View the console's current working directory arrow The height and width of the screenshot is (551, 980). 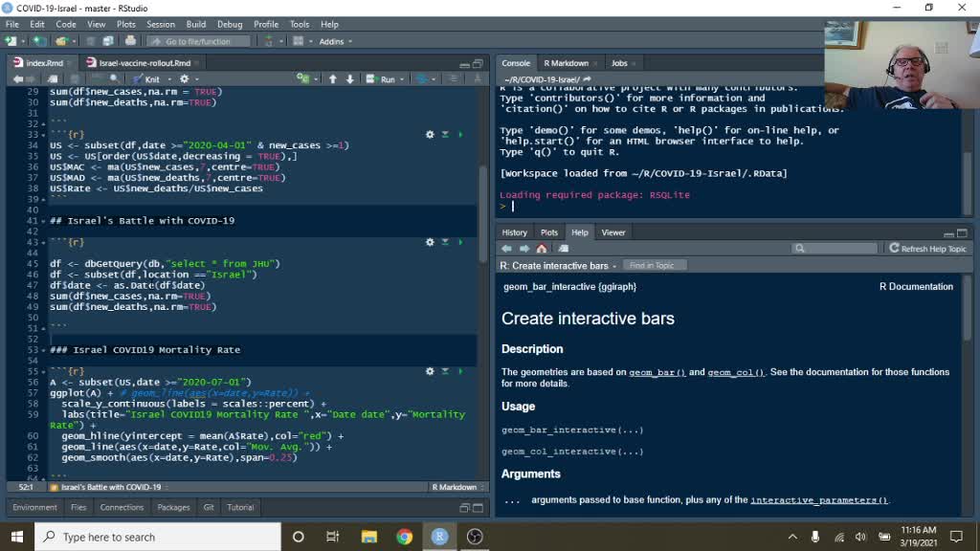point(587,79)
